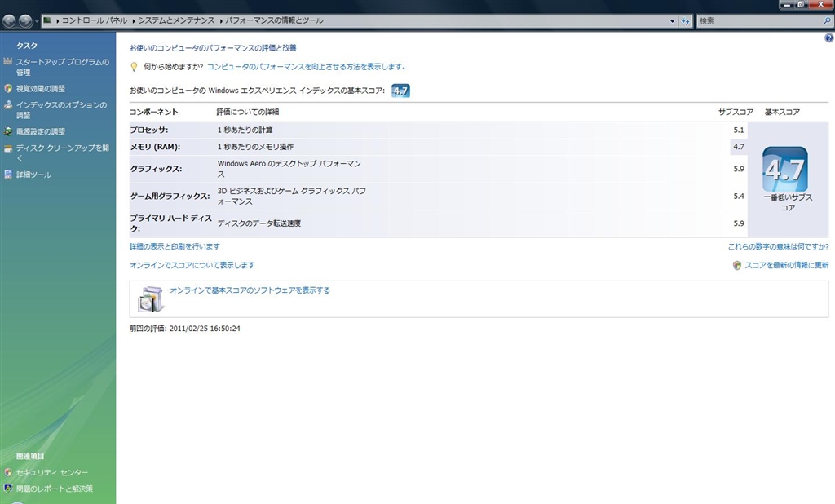Click the software box icon in online panel
Image resolution: width=835 pixels, height=504 pixels.
pyautogui.click(x=151, y=298)
